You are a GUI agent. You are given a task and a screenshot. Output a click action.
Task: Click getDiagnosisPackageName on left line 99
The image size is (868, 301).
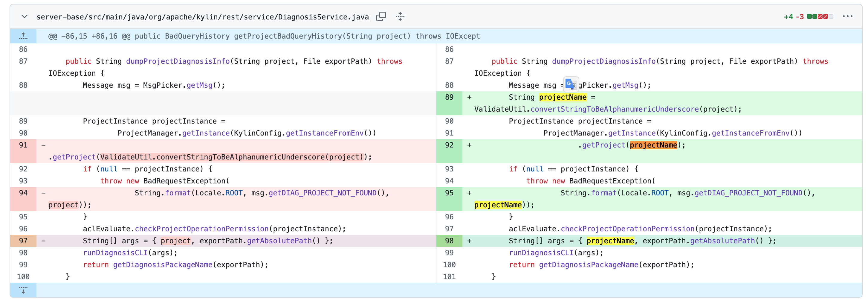click(x=163, y=265)
